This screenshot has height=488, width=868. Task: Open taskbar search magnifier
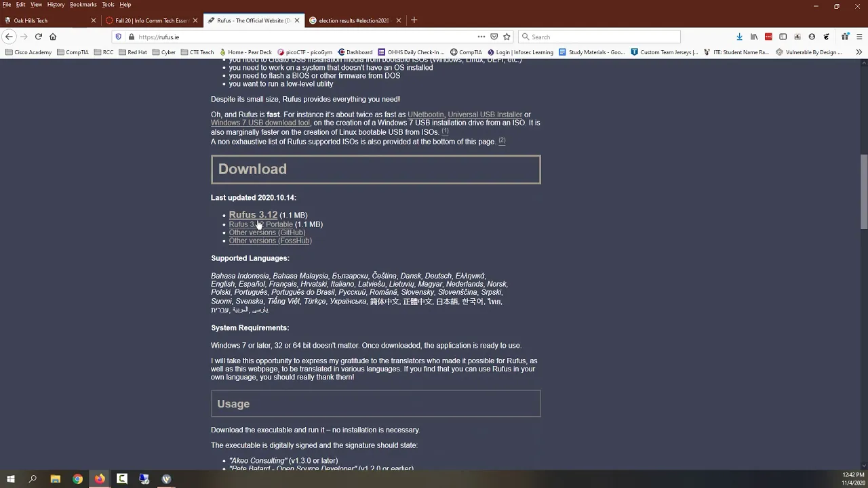(33, 479)
